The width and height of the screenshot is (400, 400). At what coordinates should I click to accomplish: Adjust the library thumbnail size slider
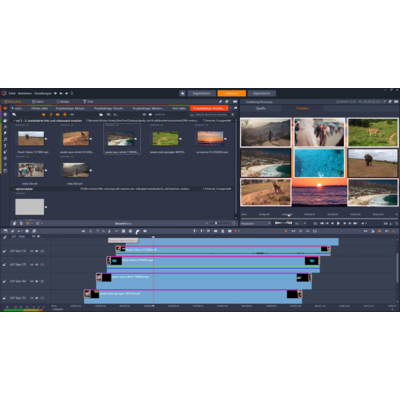pos(216,223)
